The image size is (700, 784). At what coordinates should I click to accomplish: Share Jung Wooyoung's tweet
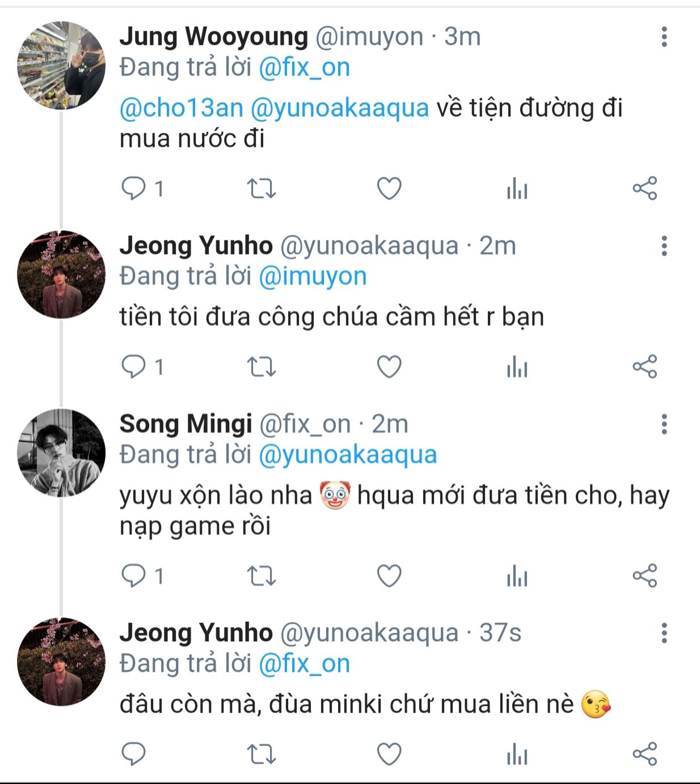tap(644, 188)
